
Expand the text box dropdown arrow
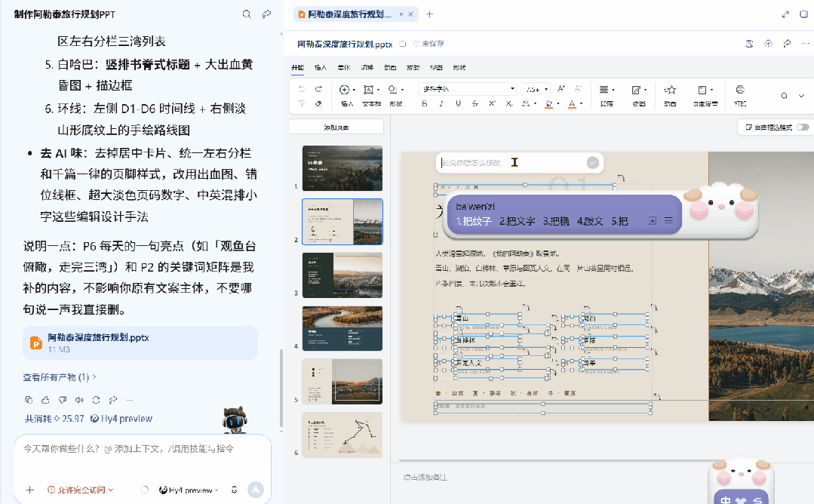378,90
